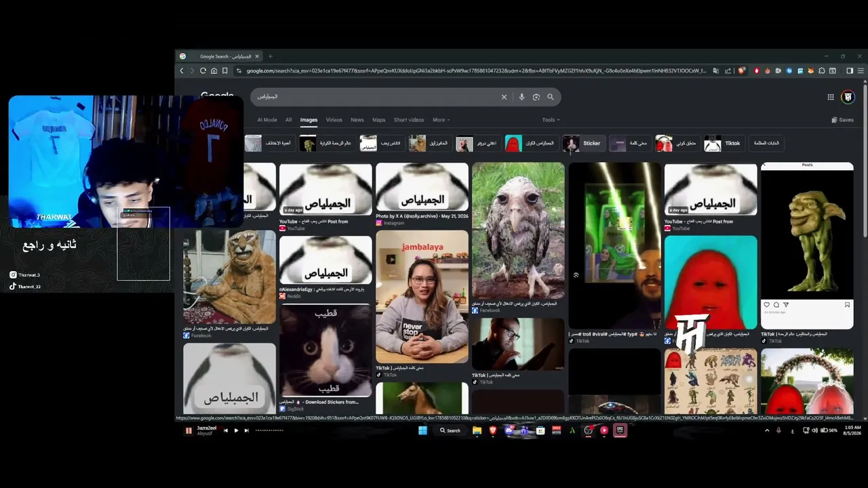Open the jambalaya woman thumbnail
The height and width of the screenshot is (488, 868).
coord(422,297)
